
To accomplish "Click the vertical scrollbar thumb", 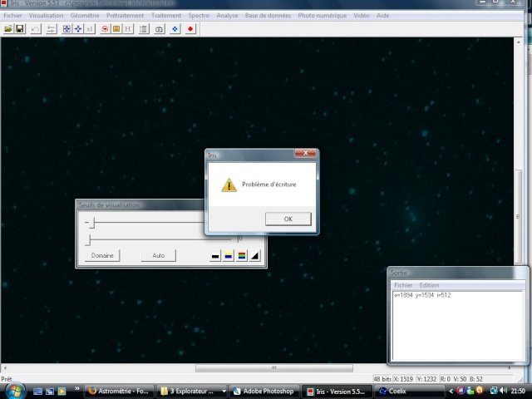I will point(518,216).
